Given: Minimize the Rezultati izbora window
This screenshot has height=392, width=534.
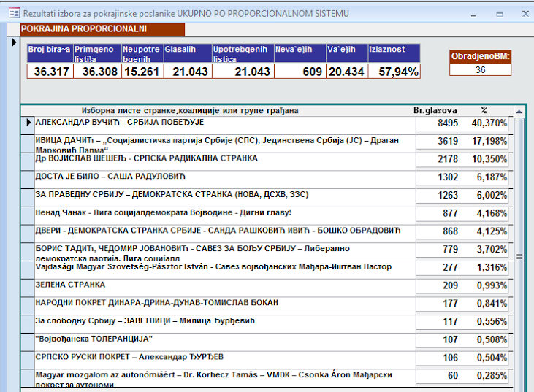Looking at the screenshot, I should point(473,14).
